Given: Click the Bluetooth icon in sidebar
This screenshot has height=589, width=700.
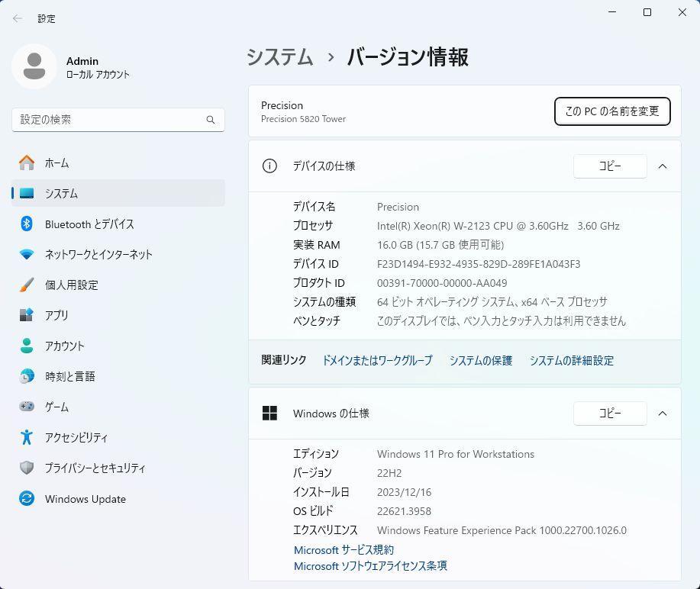Looking at the screenshot, I should coord(27,224).
